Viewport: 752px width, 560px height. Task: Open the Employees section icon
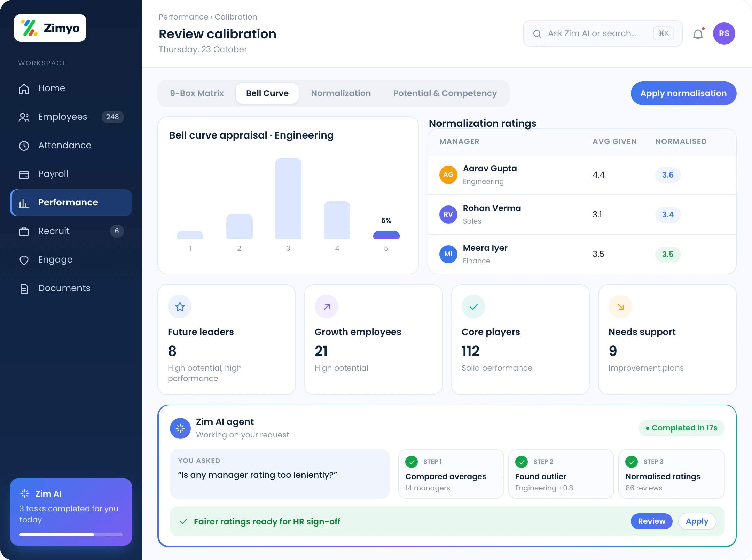pos(24,117)
